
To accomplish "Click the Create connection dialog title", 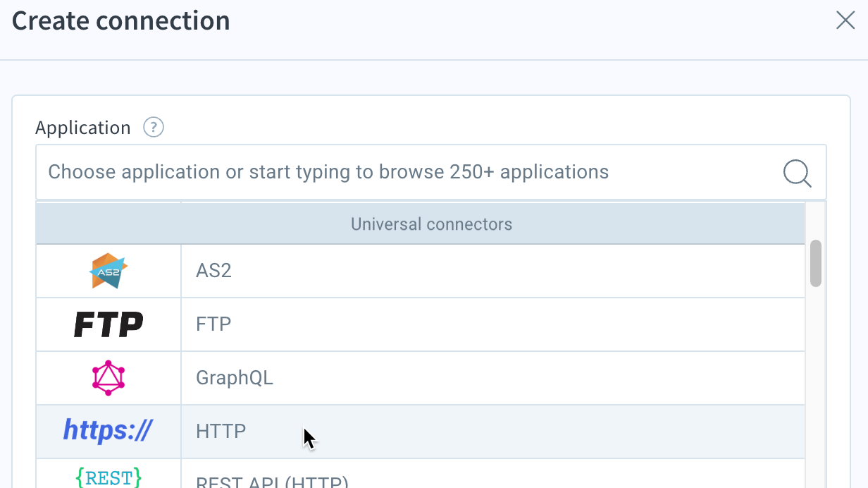I will (x=121, y=20).
